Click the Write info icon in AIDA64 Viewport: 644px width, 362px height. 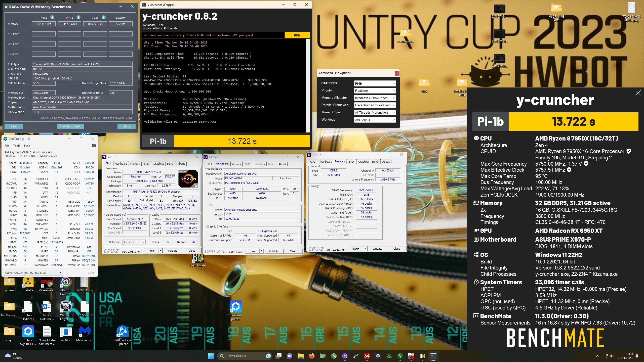coord(78,17)
